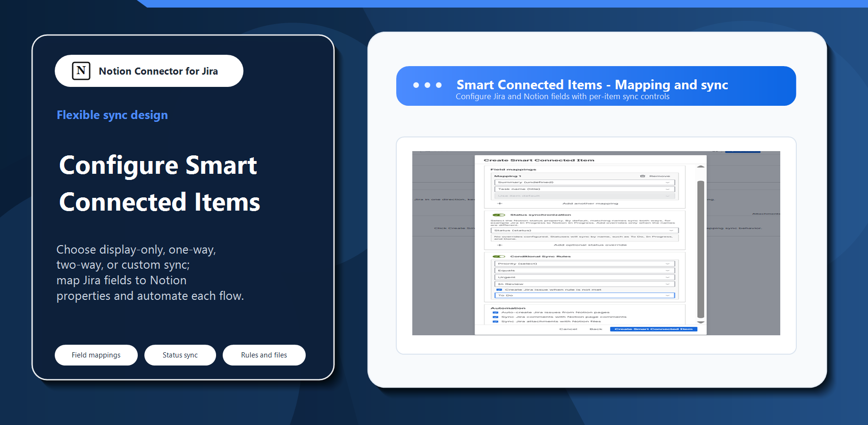Click the trash icon beside Remove

point(643,176)
